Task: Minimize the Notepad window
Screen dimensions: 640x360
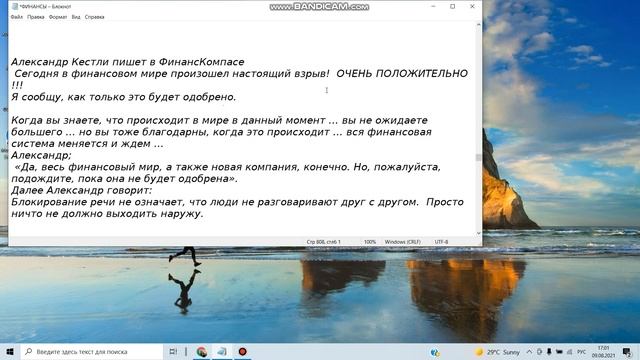Action: 433,7
